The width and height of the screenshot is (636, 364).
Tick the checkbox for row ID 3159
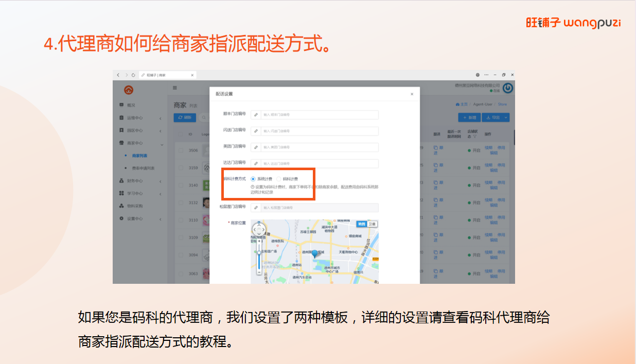point(181,168)
